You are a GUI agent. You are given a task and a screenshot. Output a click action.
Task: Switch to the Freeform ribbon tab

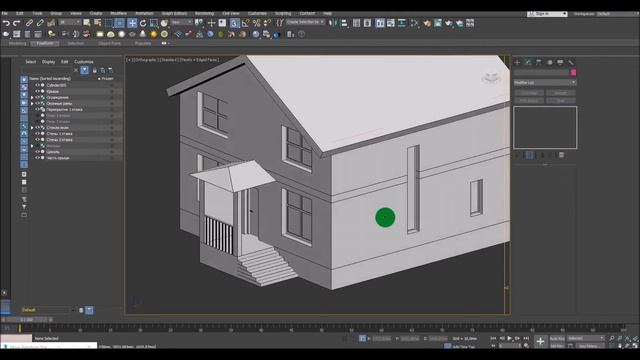[45, 43]
